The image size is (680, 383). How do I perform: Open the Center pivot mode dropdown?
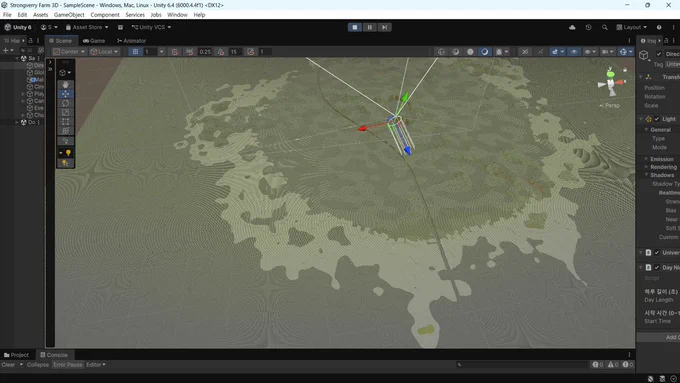point(69,52)
